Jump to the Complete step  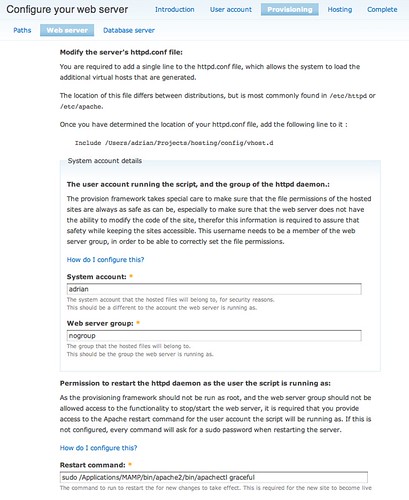(382, 10)
